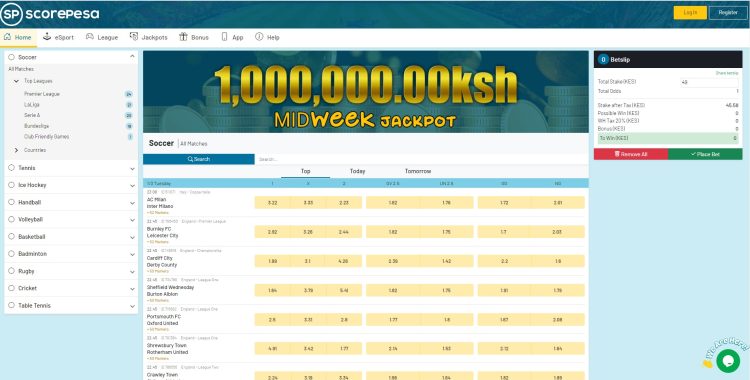Select the Cricket radio button
The height and width of the screenshot is (380, 750).
pos(11,288)
